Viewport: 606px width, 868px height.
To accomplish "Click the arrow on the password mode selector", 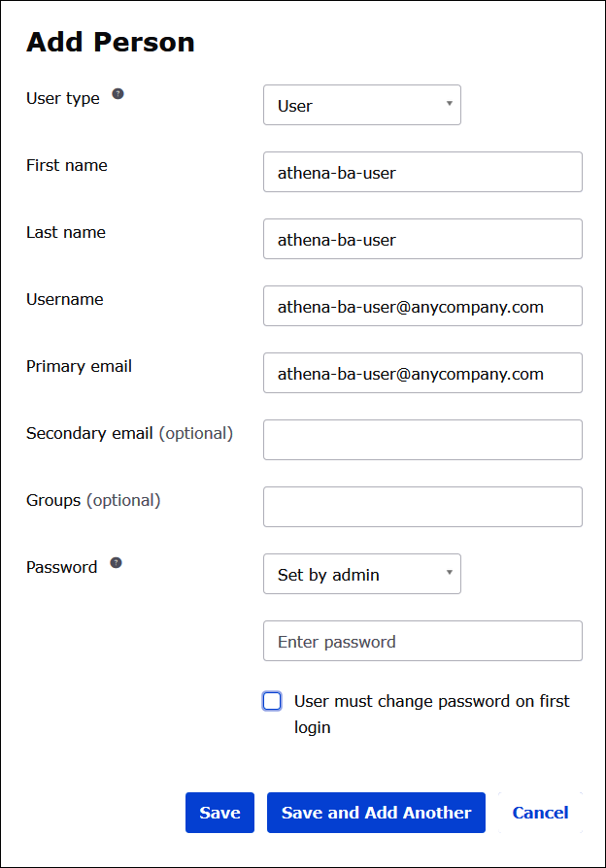I will [448, 574].
